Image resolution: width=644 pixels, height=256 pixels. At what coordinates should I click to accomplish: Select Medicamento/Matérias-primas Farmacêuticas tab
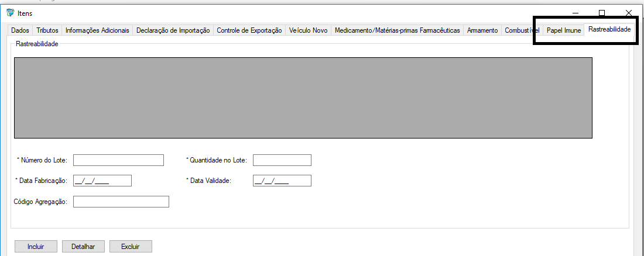(398, 30)
